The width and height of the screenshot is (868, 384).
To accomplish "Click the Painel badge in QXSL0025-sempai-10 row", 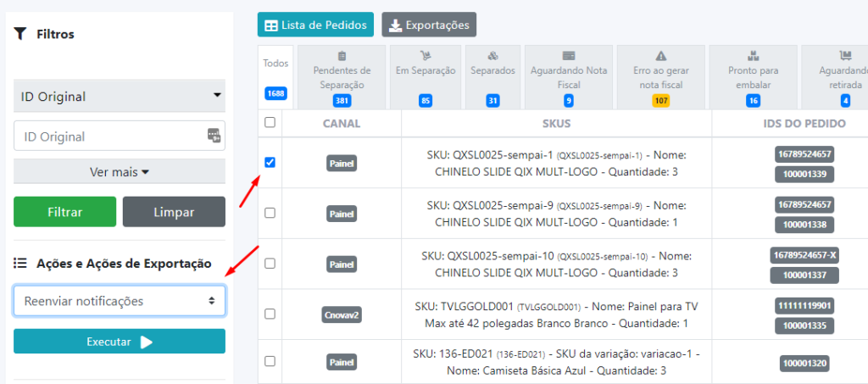I will click(x=342, y=264).
